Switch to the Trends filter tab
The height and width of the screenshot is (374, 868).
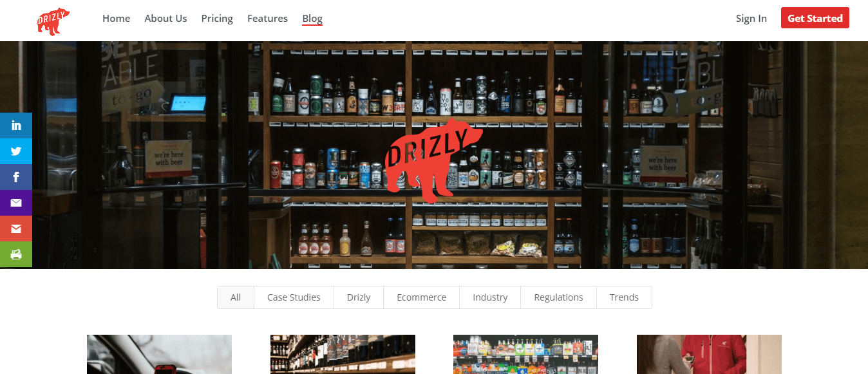[624, 297]
